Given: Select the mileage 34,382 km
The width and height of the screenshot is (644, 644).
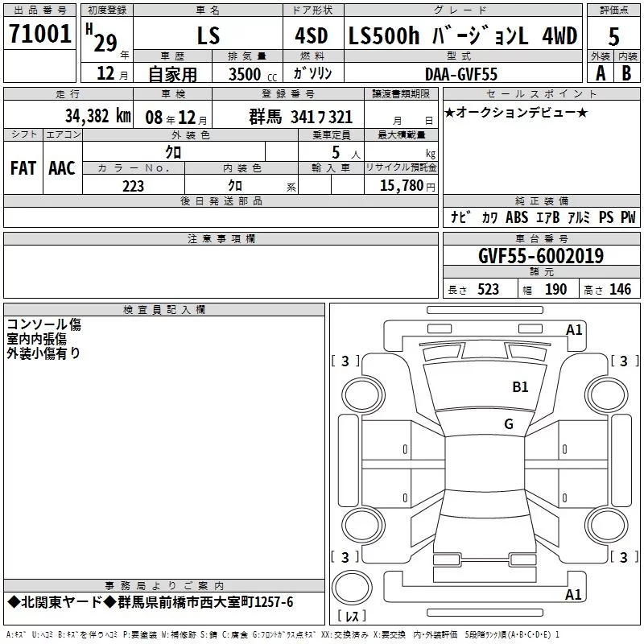Looking at the screenshot, I should pos(98,116).
